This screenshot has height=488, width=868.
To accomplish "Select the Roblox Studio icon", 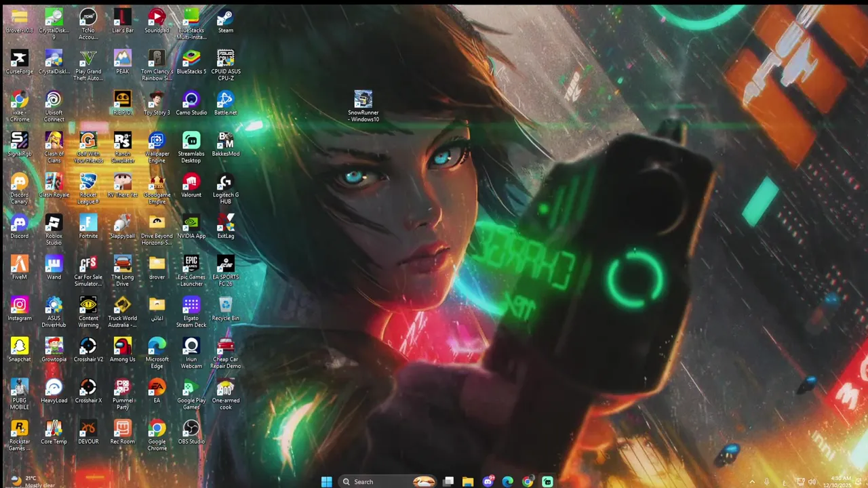I will tap(54, 230).
